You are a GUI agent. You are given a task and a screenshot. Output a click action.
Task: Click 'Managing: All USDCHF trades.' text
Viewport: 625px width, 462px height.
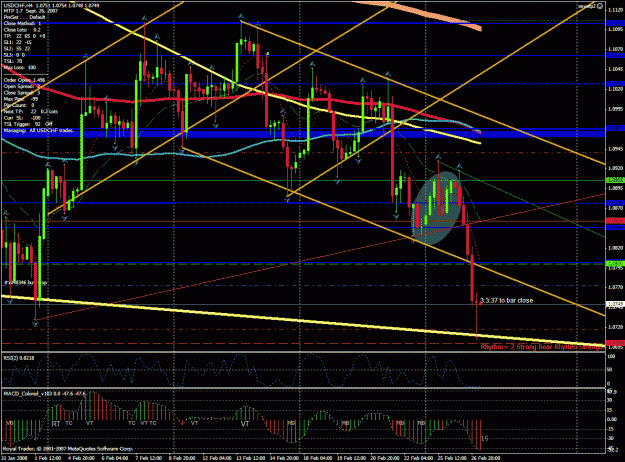[39, 130]
